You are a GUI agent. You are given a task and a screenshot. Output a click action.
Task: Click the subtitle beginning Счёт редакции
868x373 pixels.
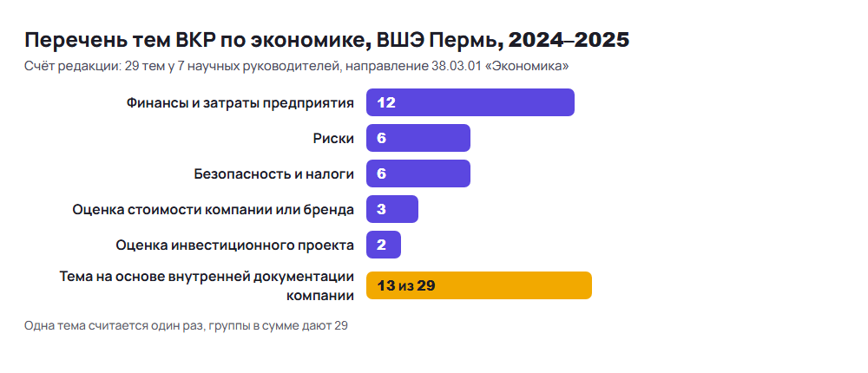(297, 67)
